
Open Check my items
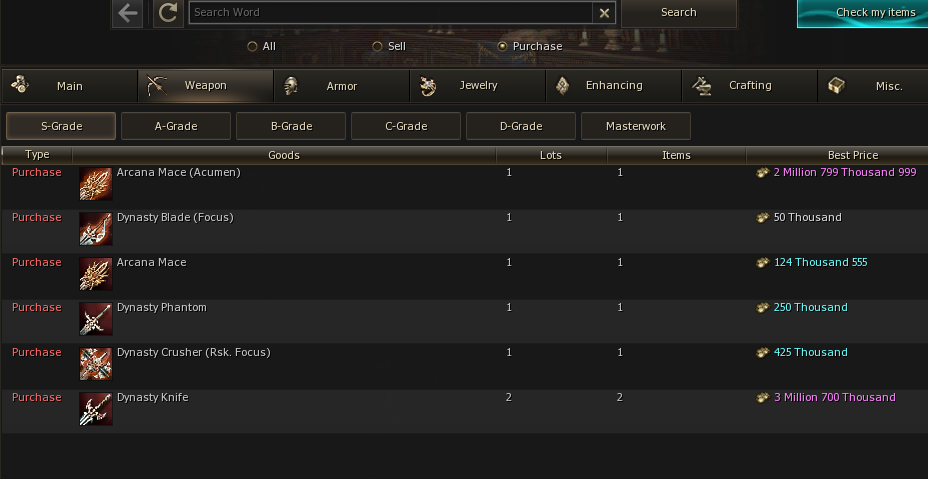tap(862, 13)
